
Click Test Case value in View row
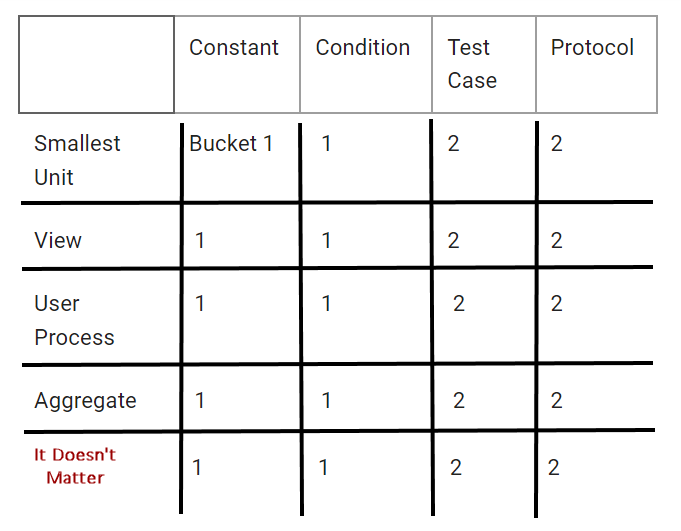tap(454, 240)
